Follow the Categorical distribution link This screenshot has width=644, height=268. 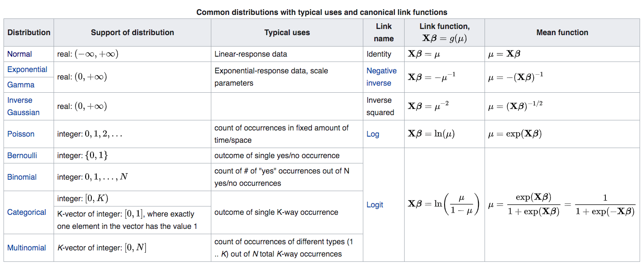click(26, 212)
